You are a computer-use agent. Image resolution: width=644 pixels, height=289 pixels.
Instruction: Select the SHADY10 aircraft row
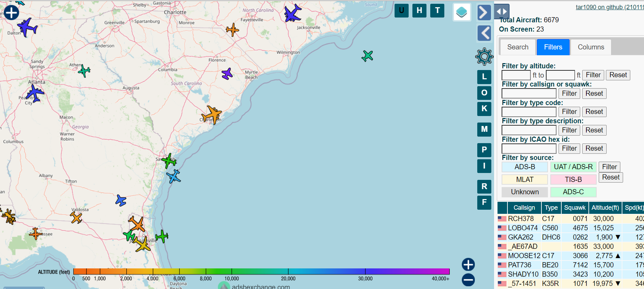[571, 274]
